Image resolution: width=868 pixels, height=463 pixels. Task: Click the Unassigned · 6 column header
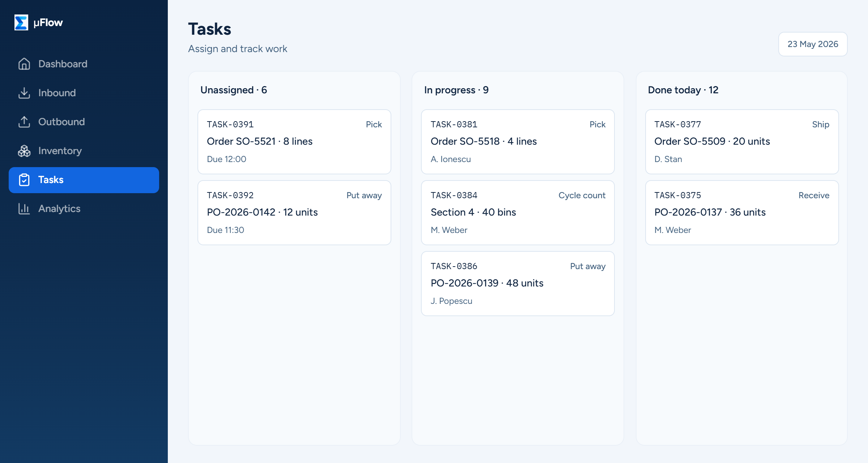pos(234,90)
